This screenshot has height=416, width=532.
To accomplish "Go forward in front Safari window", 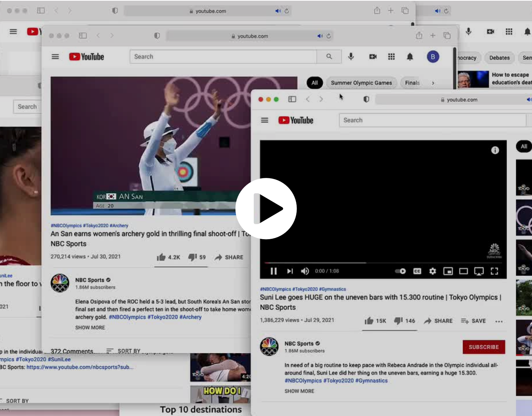I will (x=321, y=99).
